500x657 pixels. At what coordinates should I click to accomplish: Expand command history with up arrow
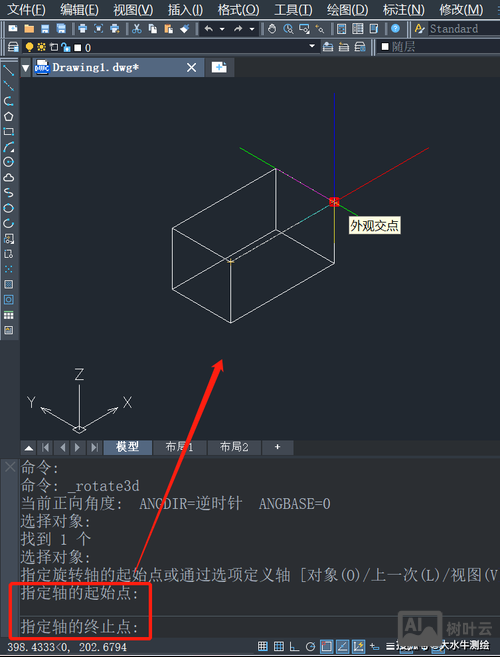point(29,448)
